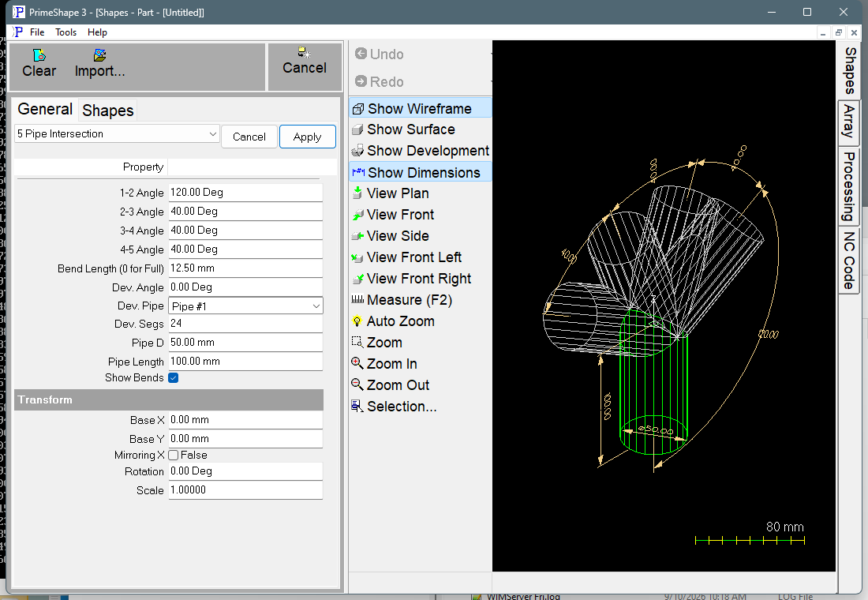Click the 80 mm scale bar label

pyautogui.click(x=784, y=527)
